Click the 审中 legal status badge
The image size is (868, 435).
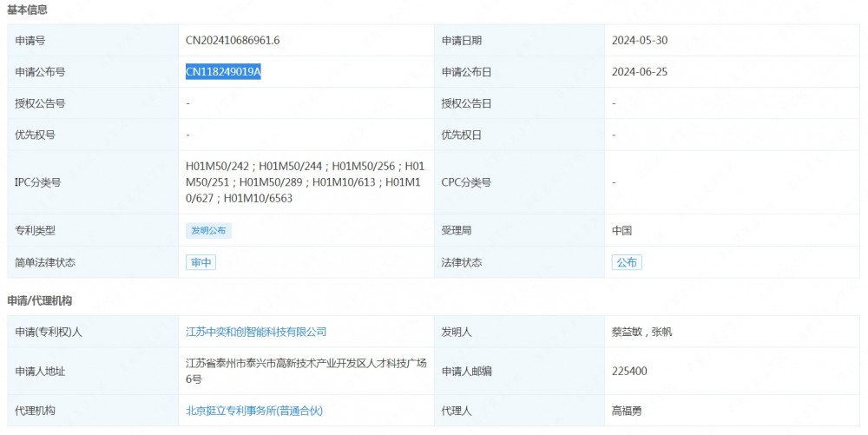click(x=201, y=262)
